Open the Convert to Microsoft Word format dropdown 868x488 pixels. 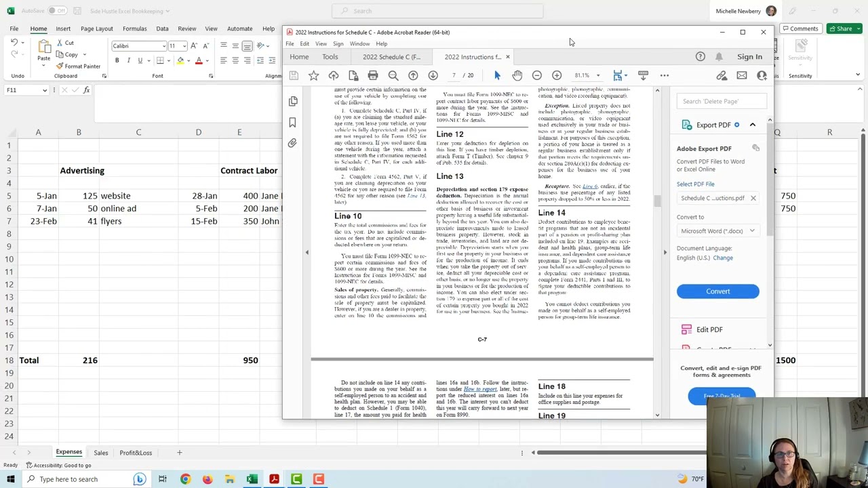717,231
